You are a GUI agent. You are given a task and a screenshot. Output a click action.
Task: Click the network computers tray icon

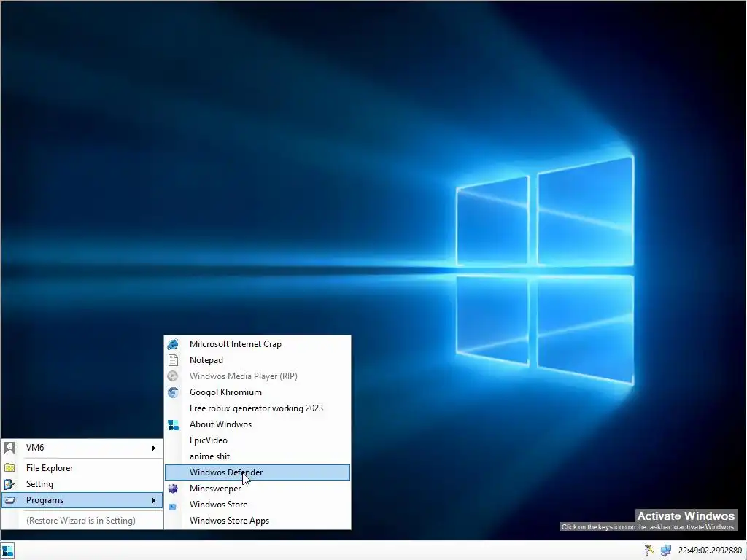point(665,551)
